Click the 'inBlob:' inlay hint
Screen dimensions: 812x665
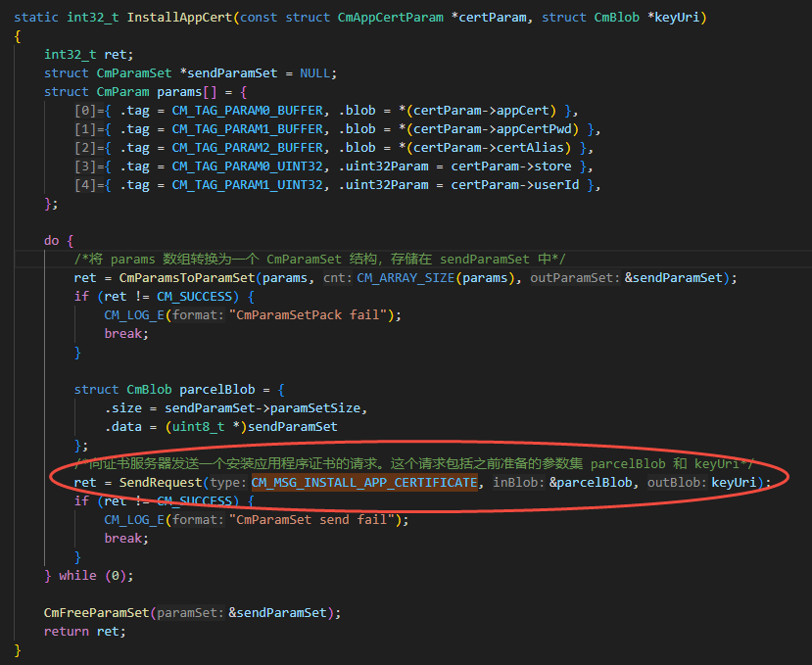point(519,483)
